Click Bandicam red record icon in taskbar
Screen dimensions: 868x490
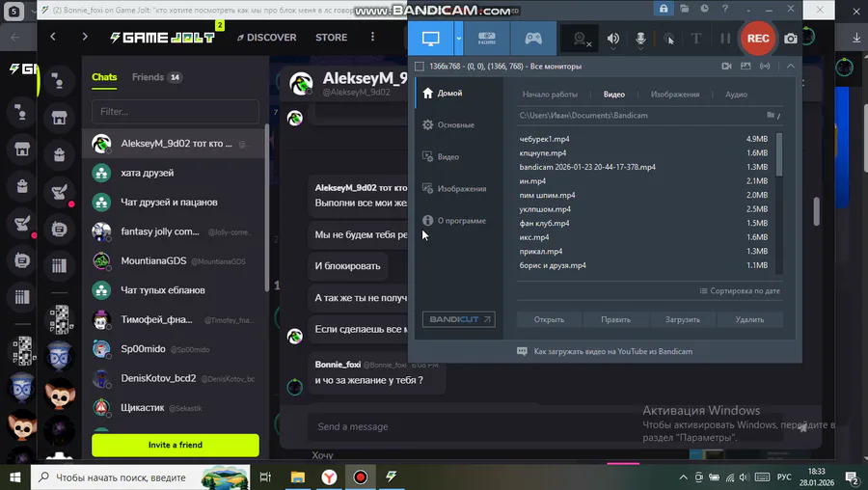coord(361,476)
